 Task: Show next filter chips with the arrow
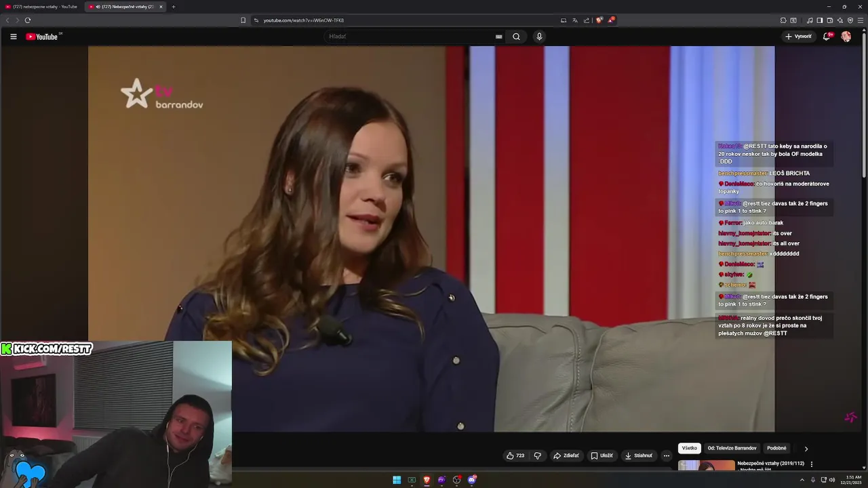point(806,449)
